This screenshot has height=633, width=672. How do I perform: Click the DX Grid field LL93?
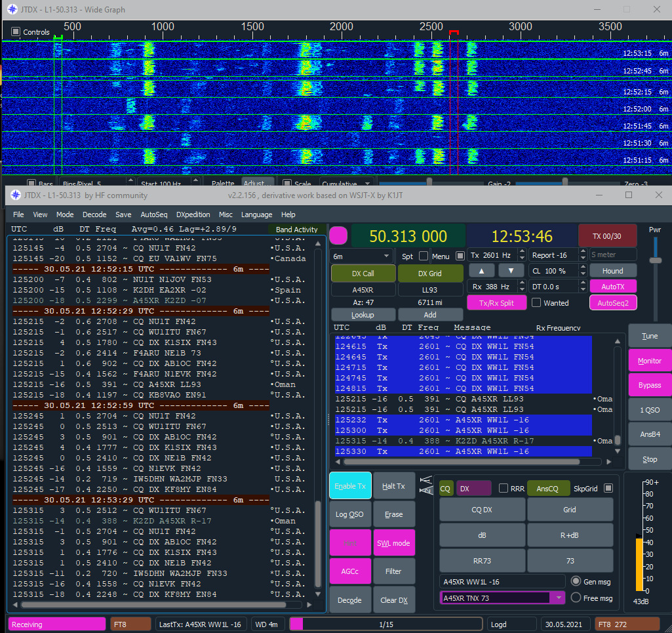pos(430,290)
